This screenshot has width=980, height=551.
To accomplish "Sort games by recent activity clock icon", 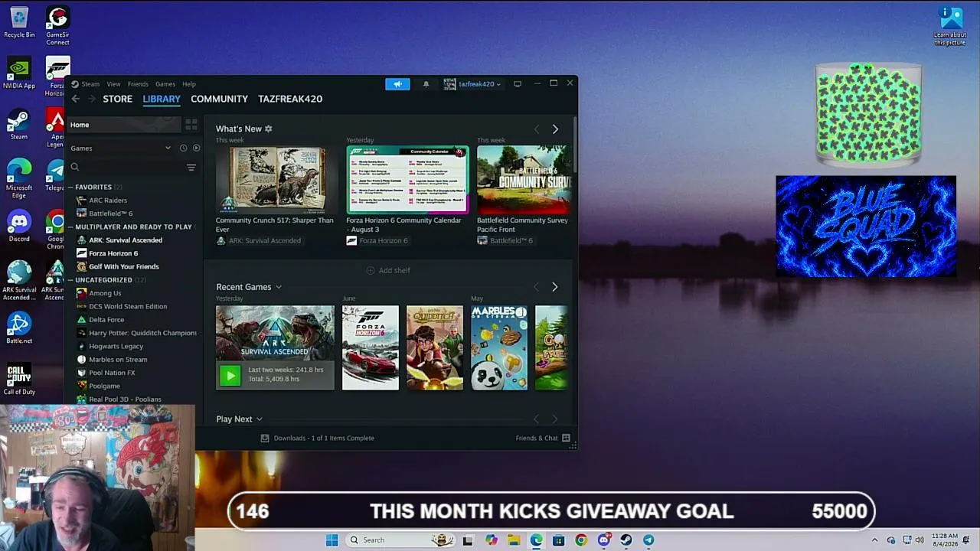I will [x=183, y=148].
